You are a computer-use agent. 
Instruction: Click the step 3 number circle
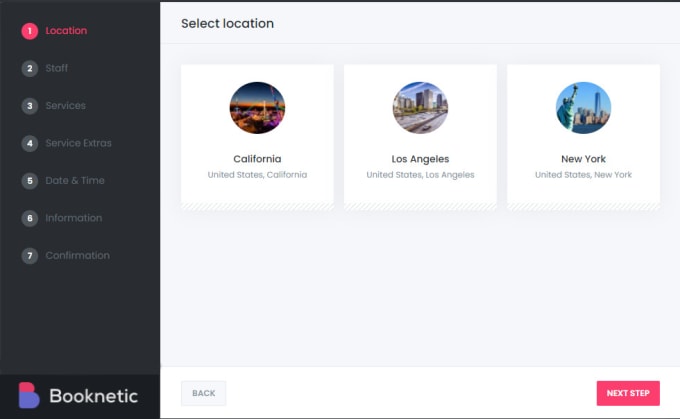(29, 106)
